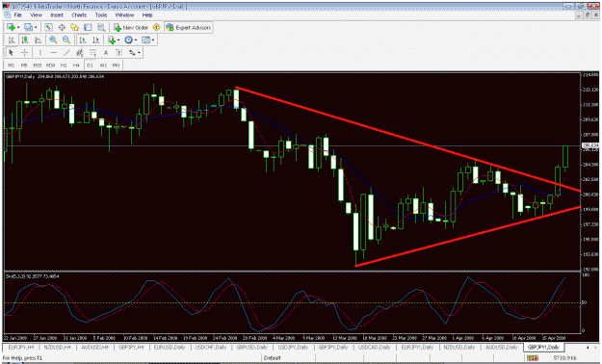
Task: Open the MetaEditor yellow diamond icon
Action: pyautogui.click(x=156, y=27)
